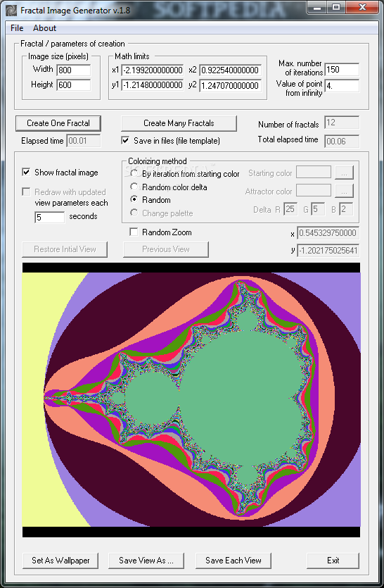Image resolution: width=384 pixels, height=588 pixels.
Task: Click the Delta G value field
Action: pos(318,209)
